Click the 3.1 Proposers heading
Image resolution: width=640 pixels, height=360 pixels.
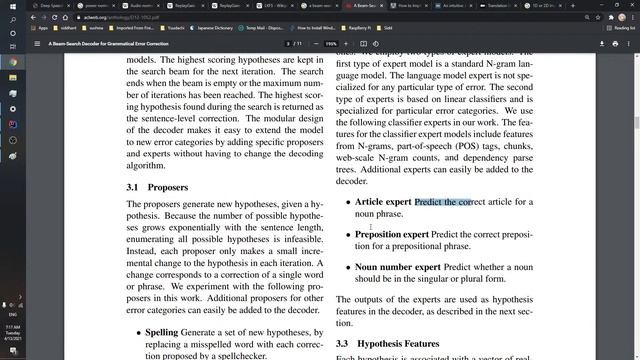pos(157,187)
